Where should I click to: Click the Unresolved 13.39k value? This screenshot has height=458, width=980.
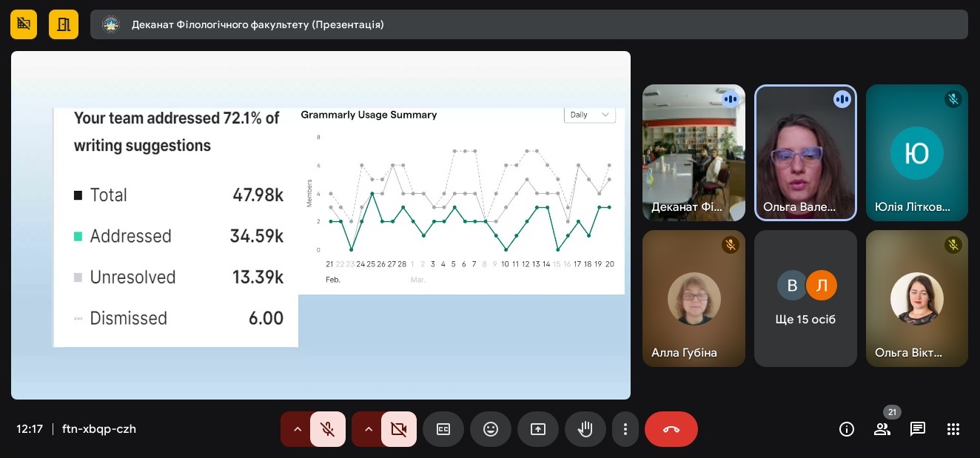[257, 277]
